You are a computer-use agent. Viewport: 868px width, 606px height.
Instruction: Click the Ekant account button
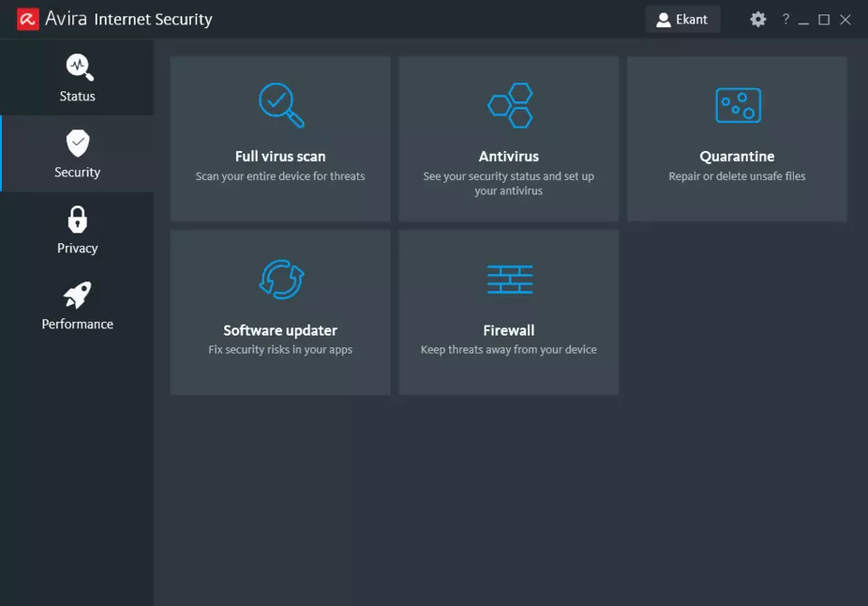point(683,19)
